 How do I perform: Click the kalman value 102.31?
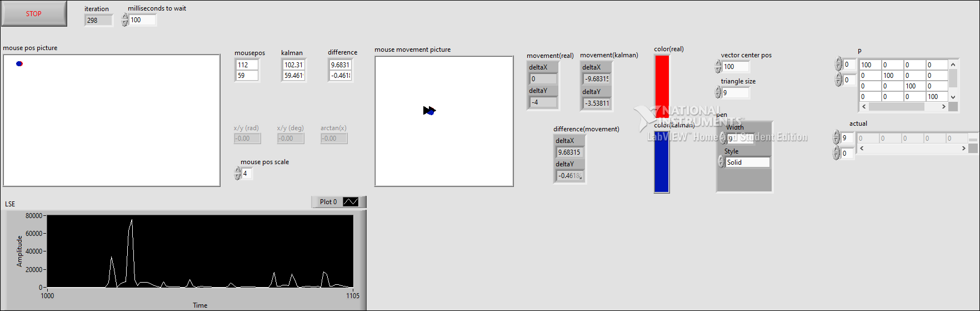click(x=294, y=65)
